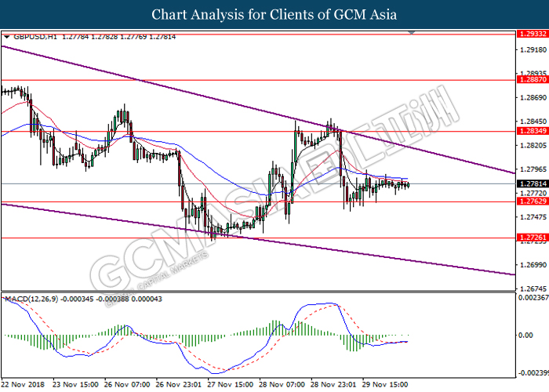Click the 29 Nov 15:00 time label
The width and height of the screenshot is (549, 392).
(385, 384)
